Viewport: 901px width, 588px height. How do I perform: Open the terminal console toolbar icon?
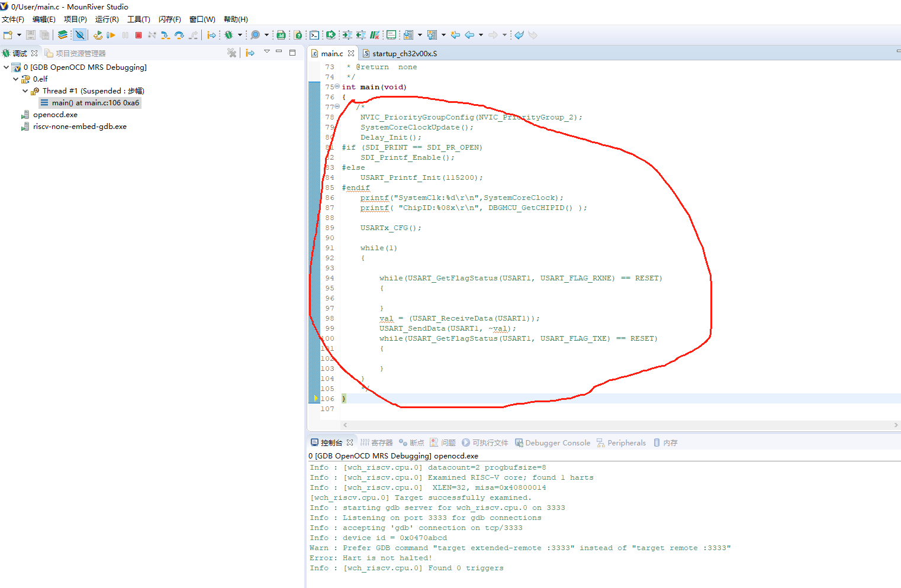tap(314, 35)
